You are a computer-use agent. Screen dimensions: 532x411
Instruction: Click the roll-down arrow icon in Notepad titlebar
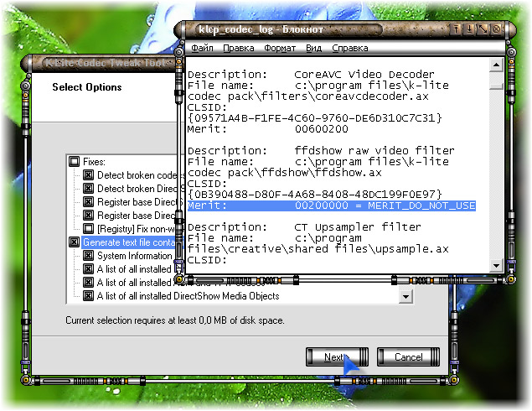(469, 29)
